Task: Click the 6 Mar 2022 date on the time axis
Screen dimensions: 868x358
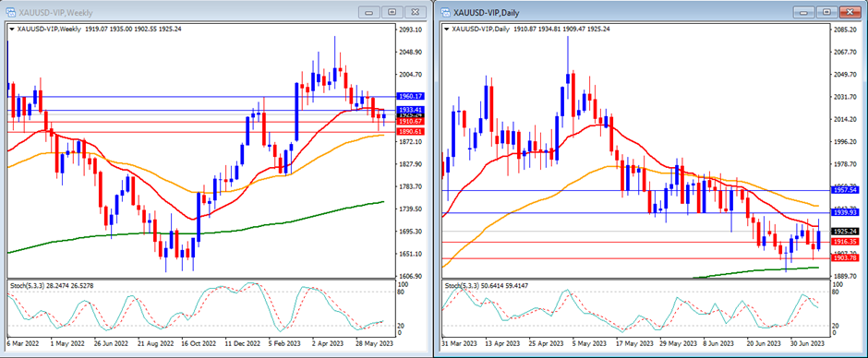Action: [x=24, y=343]
